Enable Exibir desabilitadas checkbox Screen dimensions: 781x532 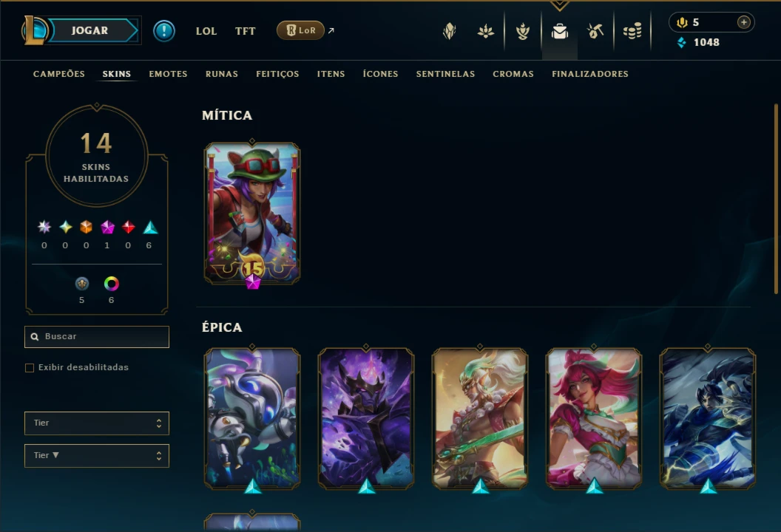[x=30, y=368]
